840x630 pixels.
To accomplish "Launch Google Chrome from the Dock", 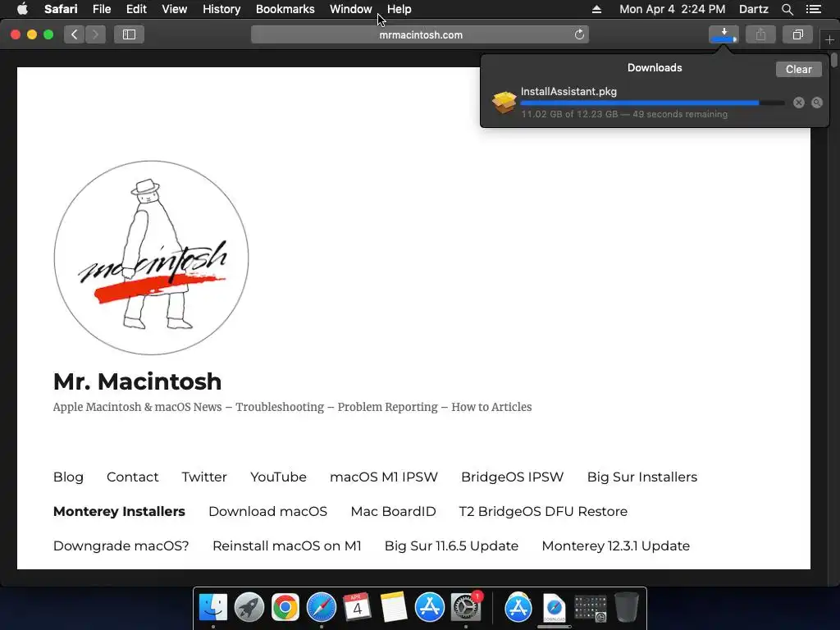I will tap(285, 608).
